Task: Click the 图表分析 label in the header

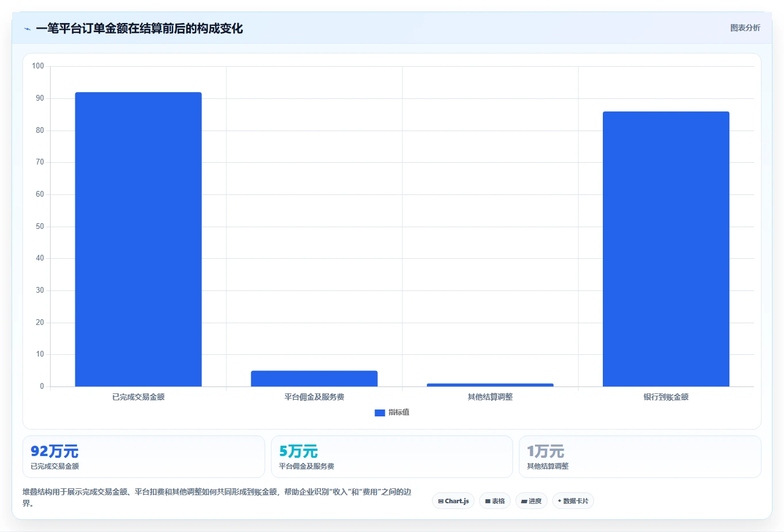Action: (x=745, y=28)
